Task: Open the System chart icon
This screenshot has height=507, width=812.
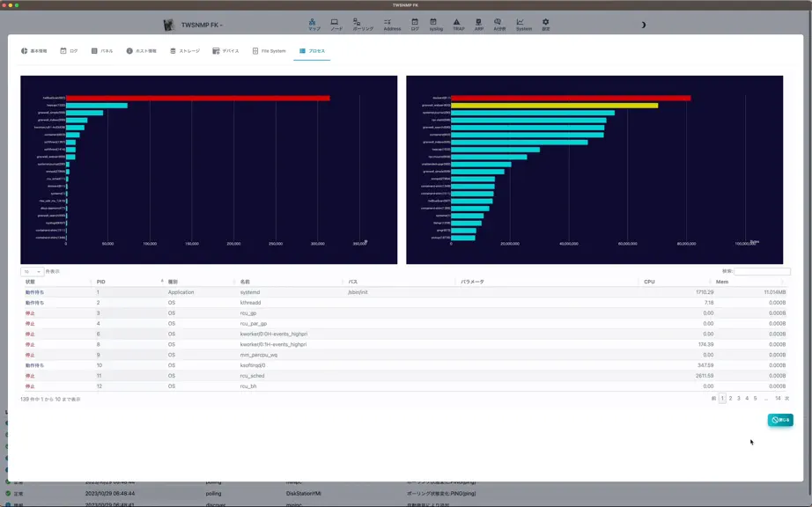Action: click(x=523, y=25)
